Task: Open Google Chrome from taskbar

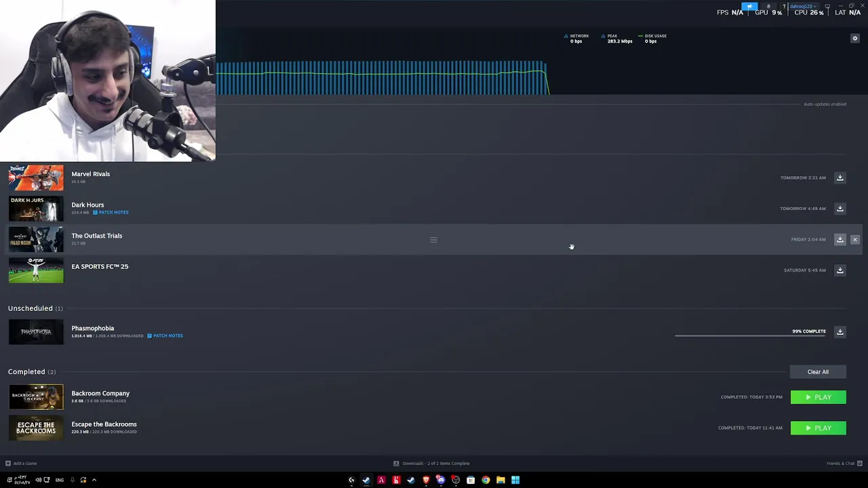Action: 486,480
